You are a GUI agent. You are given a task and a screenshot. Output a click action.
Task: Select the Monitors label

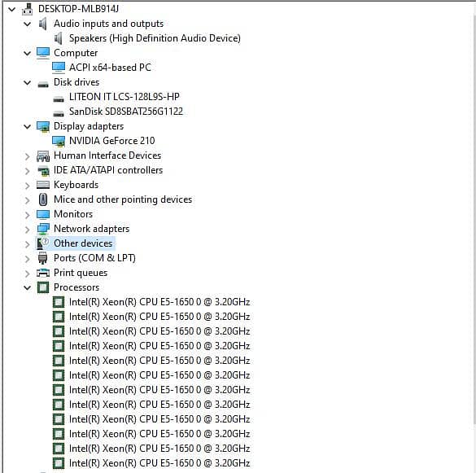(73, 214)
